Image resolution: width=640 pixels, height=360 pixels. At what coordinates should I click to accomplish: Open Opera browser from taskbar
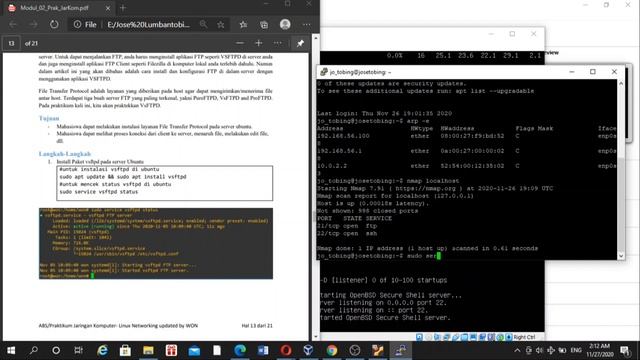click(x=286, y=350)
